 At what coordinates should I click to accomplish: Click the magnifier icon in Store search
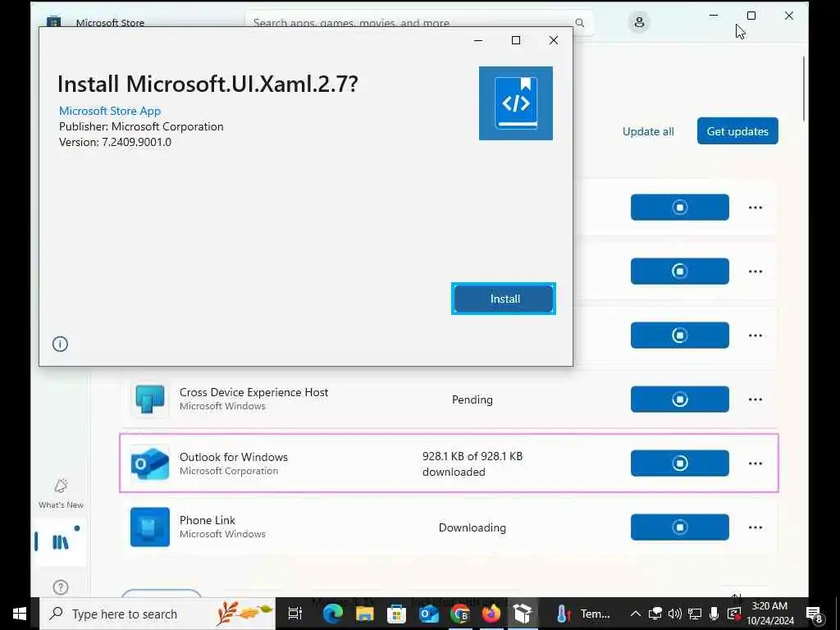coord(580,23)
